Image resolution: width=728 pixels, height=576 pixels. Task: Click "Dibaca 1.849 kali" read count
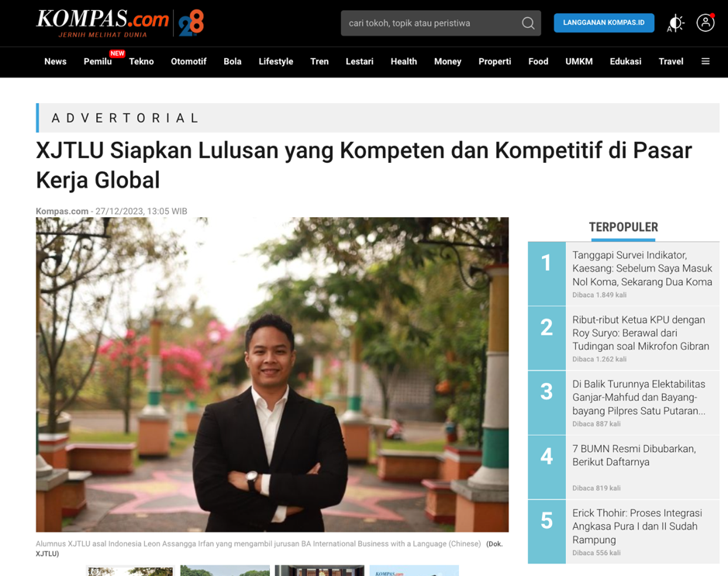(x=599, y=295)
